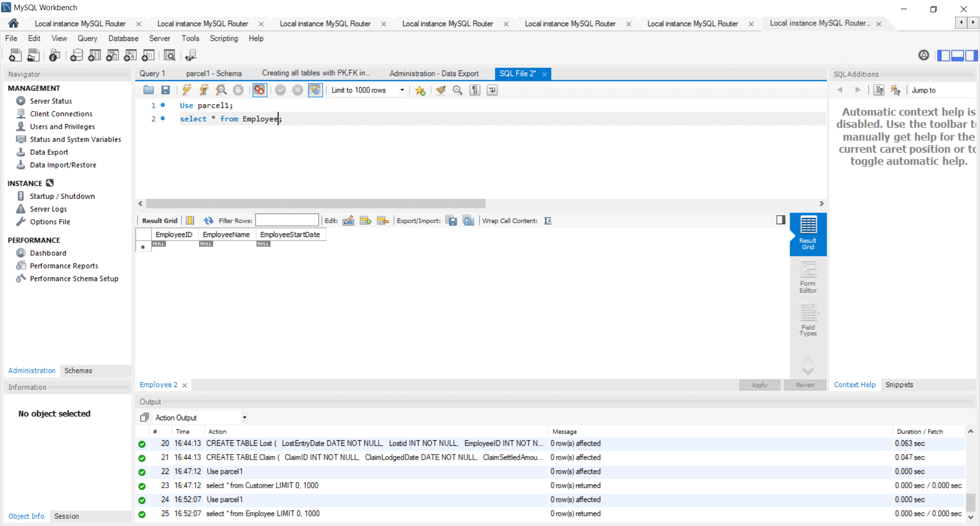Open Performance Dashboard

click(48, 253)
